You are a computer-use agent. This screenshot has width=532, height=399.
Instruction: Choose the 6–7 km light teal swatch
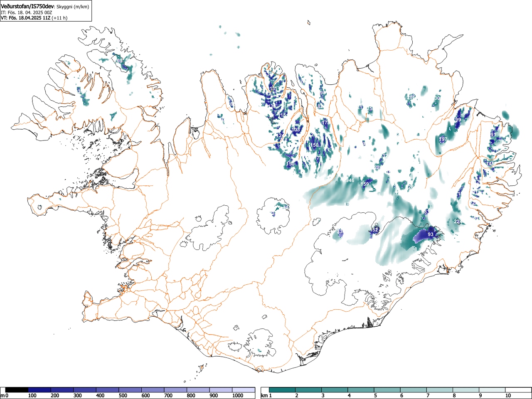[x=413, y=390]
